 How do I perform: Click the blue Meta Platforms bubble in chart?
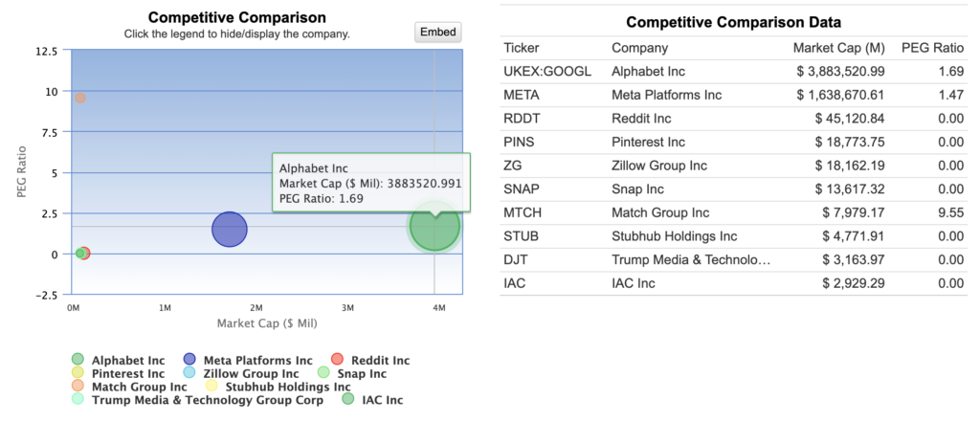pos(229,230)
